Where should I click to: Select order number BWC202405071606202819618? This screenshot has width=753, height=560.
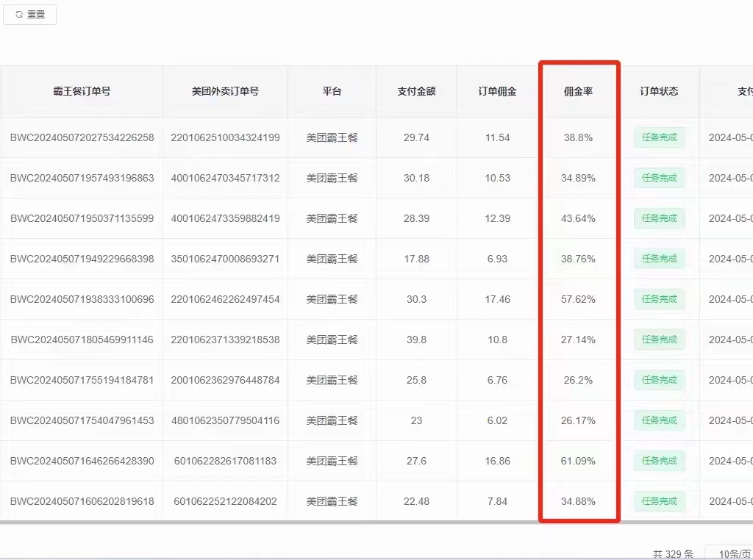click(82, 501)
